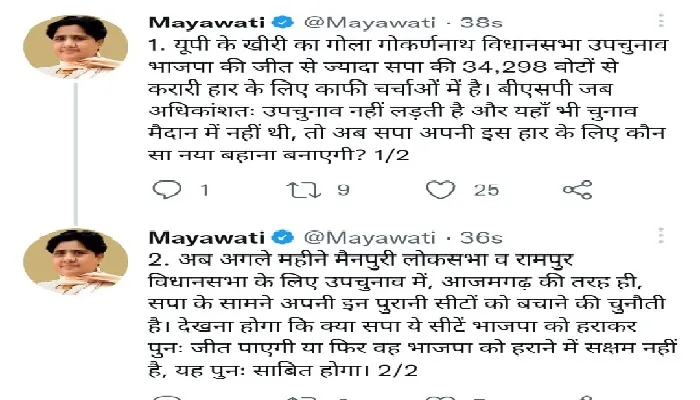Share the first tweet via share icon
Image resolution: width=700 pixels, height=400 pixels.
click(578, 190)
